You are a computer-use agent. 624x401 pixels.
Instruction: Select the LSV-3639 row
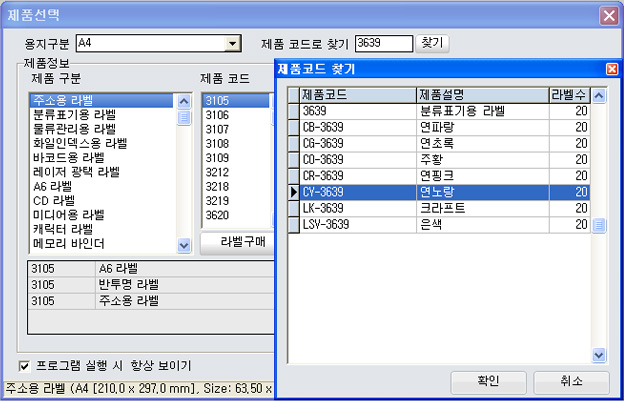[439, 225]
